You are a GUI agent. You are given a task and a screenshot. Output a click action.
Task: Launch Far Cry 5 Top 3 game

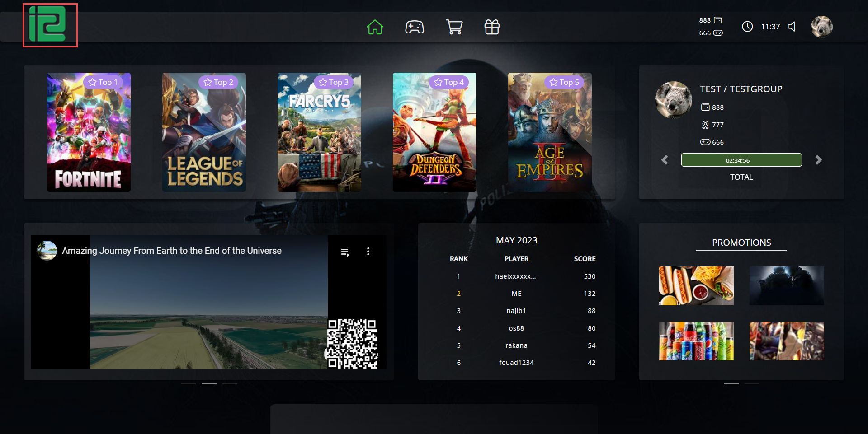point(319,132)
